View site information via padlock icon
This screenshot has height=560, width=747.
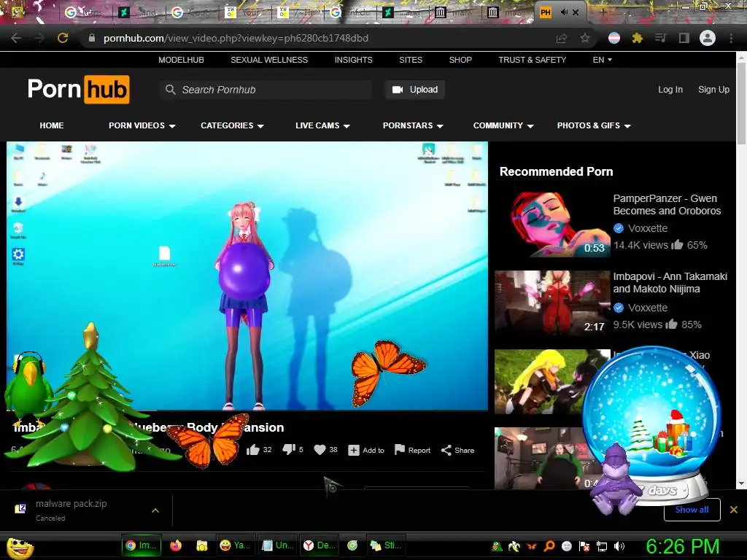pyautogui.click(x=92, y=38)
